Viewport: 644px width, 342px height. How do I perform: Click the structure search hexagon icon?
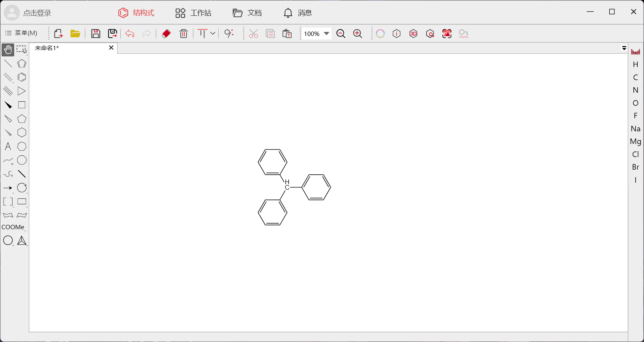[430, 34]
